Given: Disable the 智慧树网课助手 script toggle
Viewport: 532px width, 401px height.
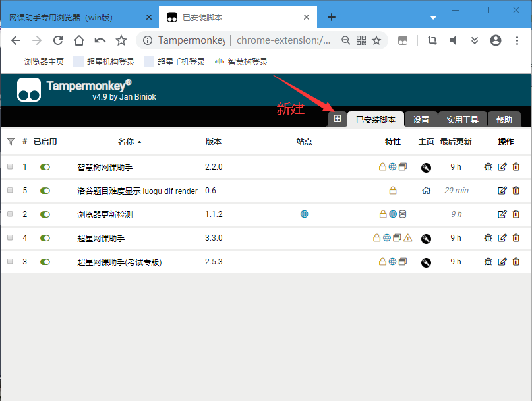Looking at the screenshot, I should tap(45, 167).
